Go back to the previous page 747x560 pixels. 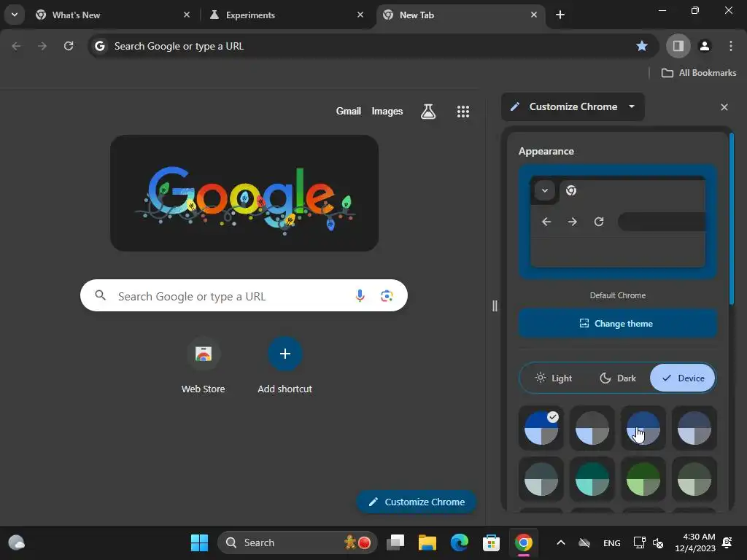(16, 46)
